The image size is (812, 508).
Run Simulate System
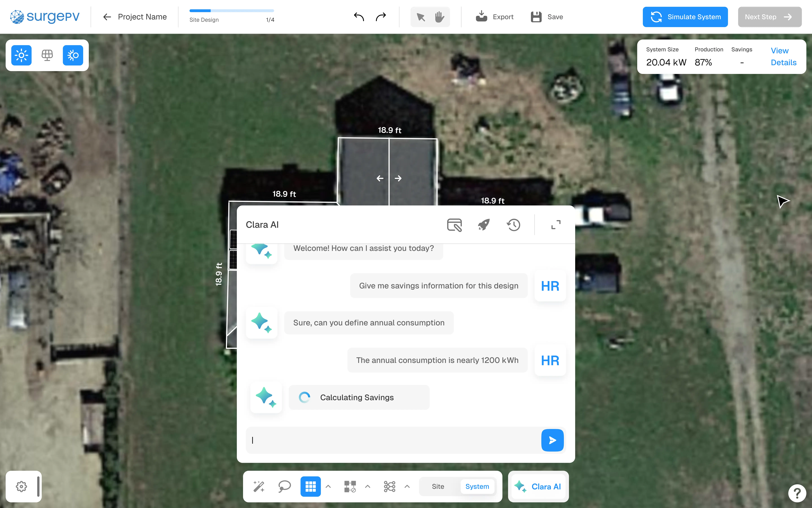tap(685, 17)
